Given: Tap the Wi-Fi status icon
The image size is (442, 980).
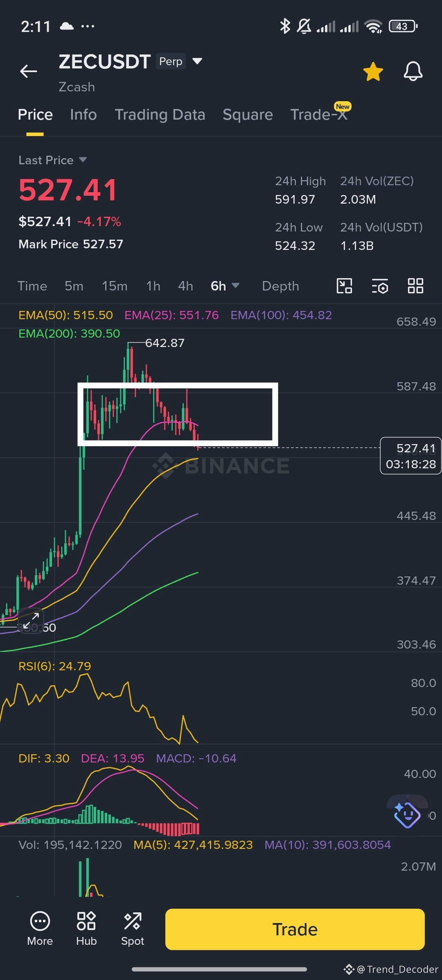Looking at the screenshot, I should pyautogui.click(x=374, y=27).
